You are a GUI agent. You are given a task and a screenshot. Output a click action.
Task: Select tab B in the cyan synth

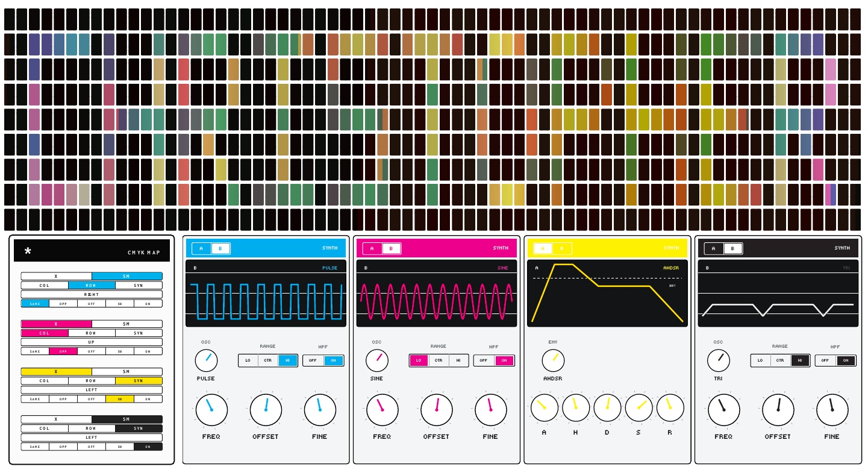[220, 248]
